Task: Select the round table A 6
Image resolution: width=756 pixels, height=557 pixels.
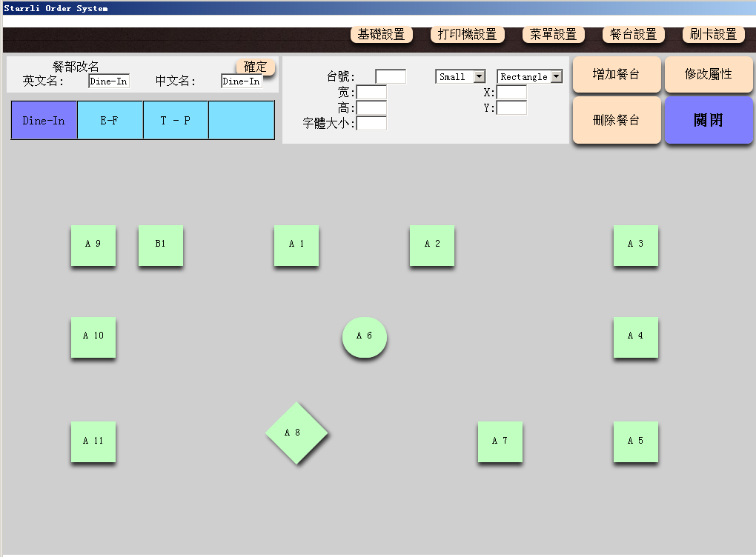Action: coord(364,337)
